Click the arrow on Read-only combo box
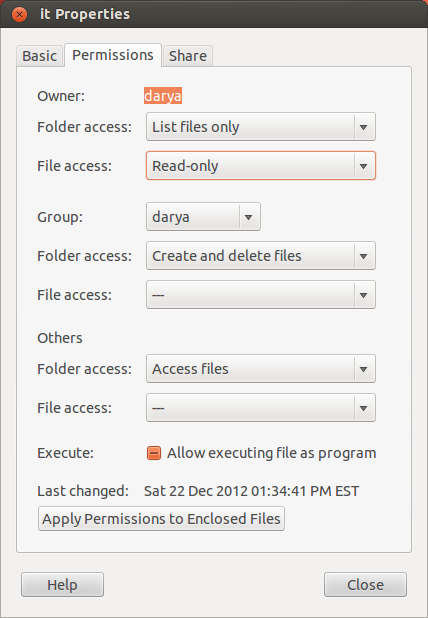The width and height of the screenshot is (428, 618). point(363,166)
